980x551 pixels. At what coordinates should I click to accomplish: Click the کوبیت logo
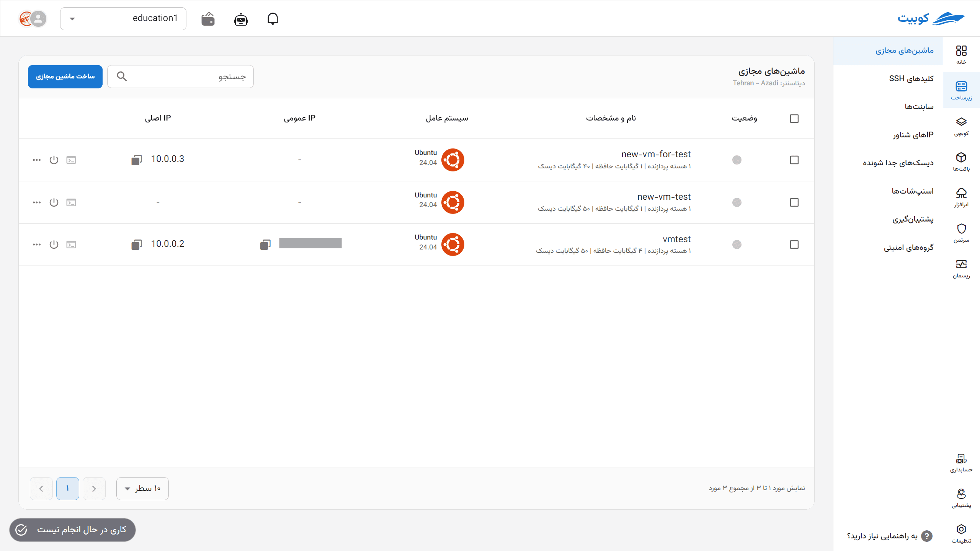tap(931, 18)
